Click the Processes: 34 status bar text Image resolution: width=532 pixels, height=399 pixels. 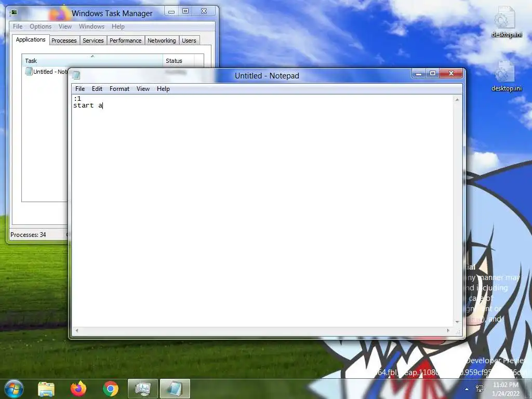pyautogui.click(x=28, y=234)
